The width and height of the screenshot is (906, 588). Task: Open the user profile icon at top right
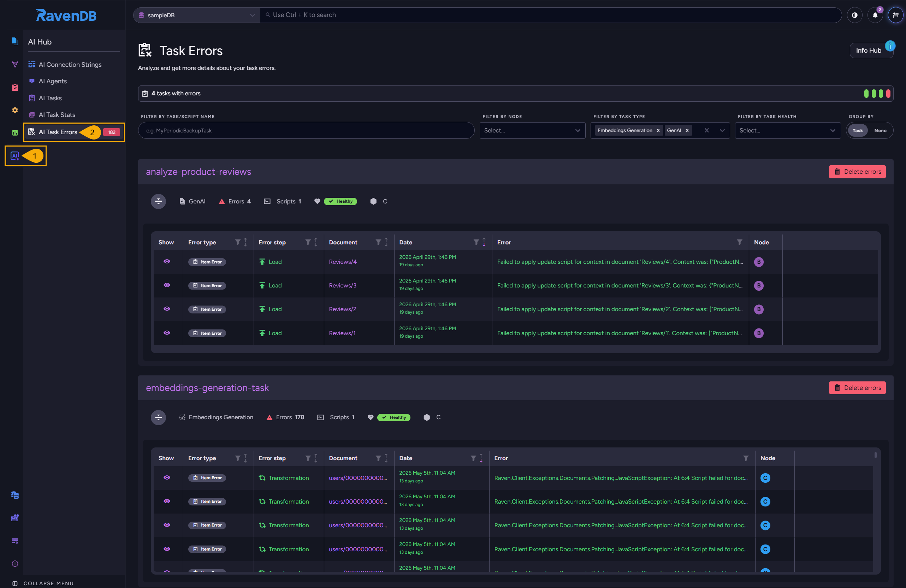click(x=895, y=15)
